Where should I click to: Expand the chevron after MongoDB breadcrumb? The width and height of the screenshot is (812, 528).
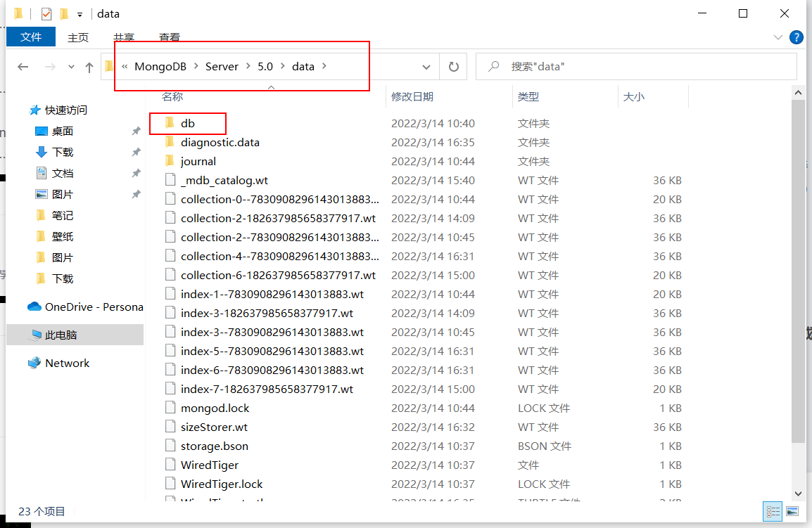[x=196, y=66]
